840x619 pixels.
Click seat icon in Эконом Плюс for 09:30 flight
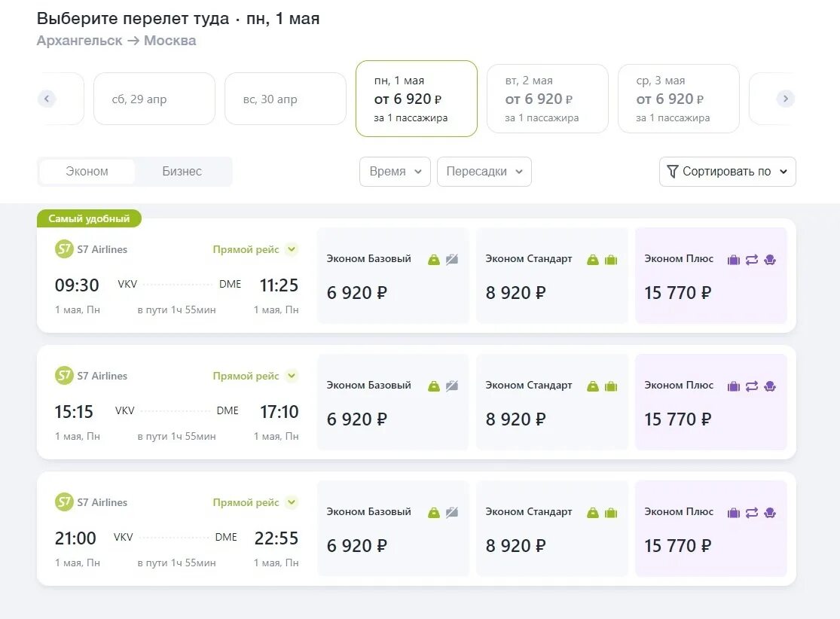(x=770, y=260)
